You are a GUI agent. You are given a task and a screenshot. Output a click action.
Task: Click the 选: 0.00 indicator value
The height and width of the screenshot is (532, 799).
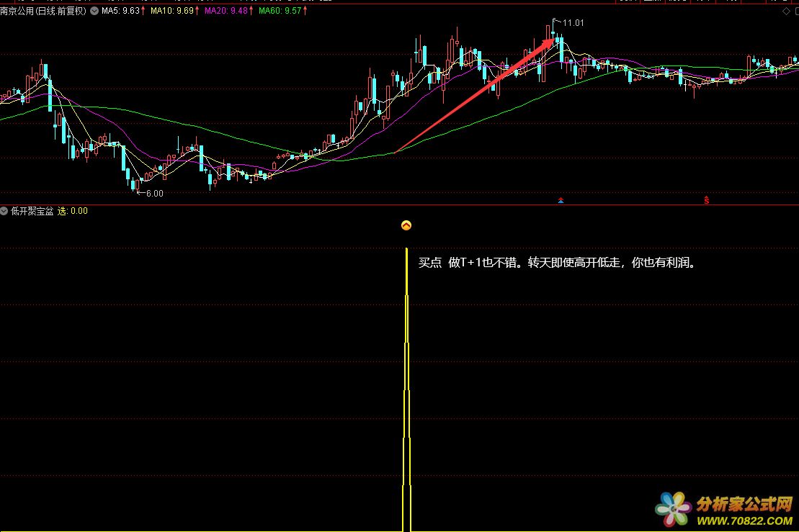(x=72, y=211)
